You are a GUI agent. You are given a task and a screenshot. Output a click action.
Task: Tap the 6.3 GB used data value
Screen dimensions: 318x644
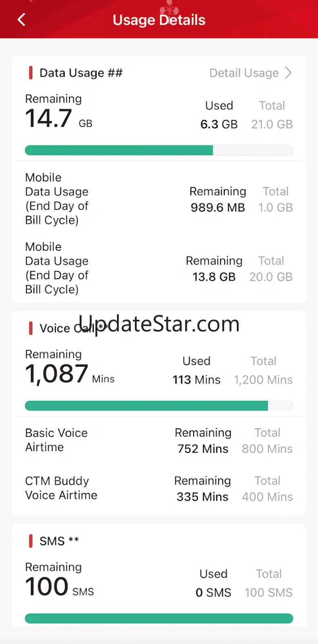click(219, 124)
